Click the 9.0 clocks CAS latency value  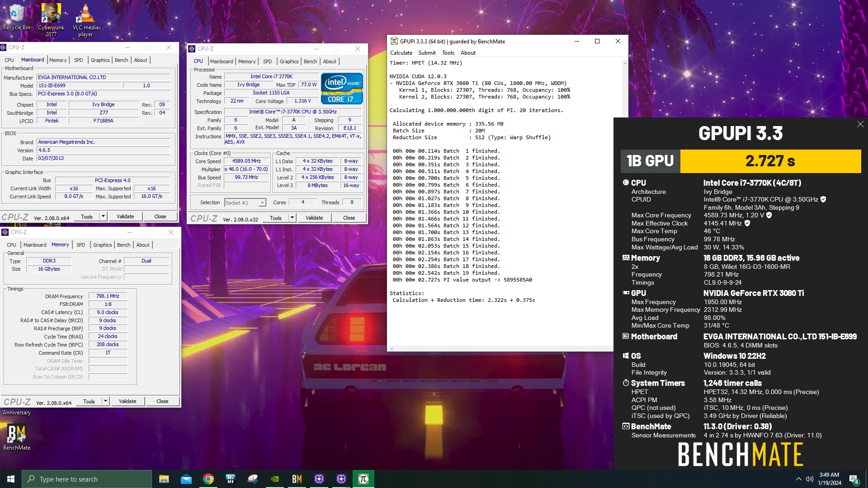tap(108, 313)
